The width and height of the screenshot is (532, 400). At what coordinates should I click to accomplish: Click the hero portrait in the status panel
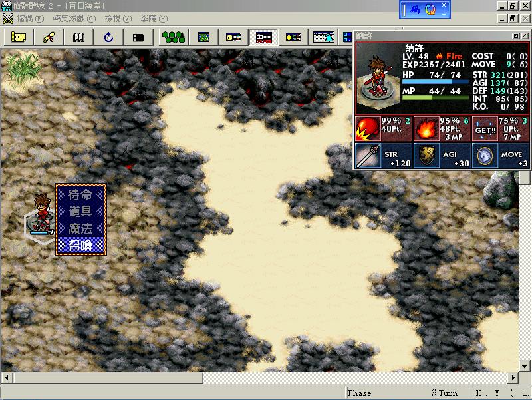pyautogui.click(x=378, y=81)
